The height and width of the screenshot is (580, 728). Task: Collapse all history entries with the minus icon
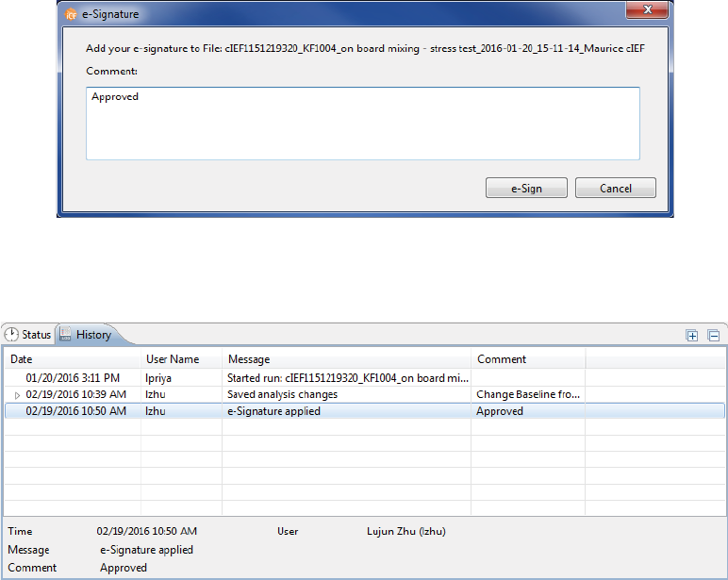pyautogui.click(x=714, y=335)
